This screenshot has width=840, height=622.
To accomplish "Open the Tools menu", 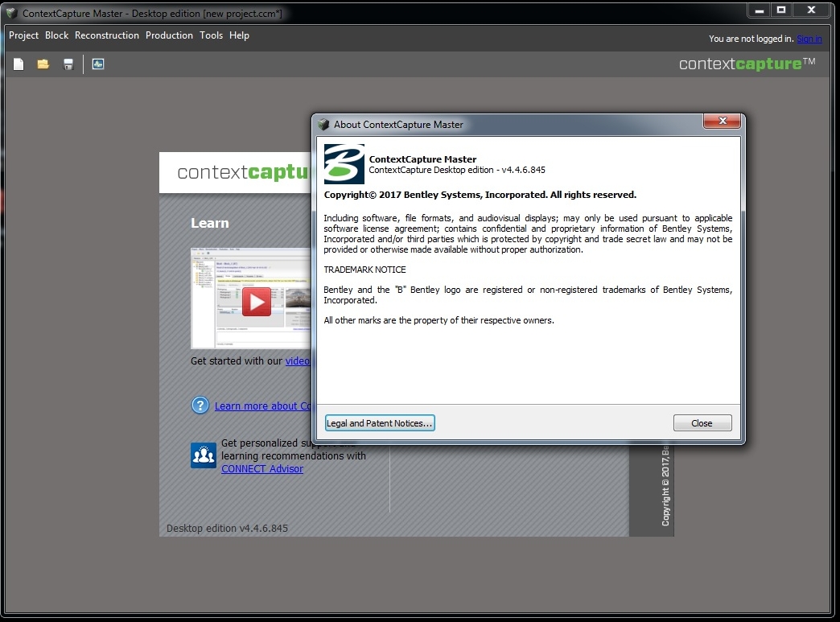I will [x=211, y=35].
